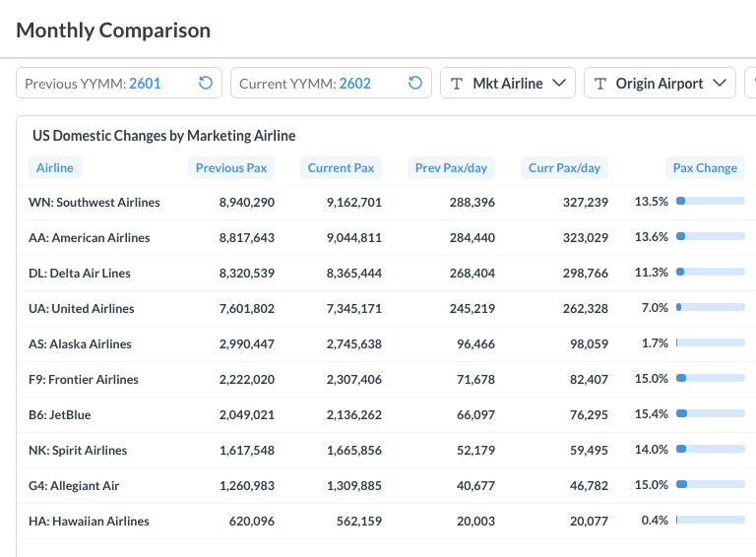Click the Current Pax column header
756x557 pixels.
tap(341, 168)
